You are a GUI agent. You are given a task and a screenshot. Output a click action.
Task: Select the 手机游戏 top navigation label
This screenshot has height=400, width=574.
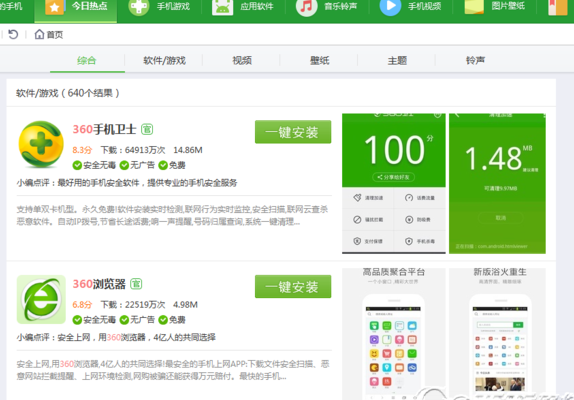[x=174, y=6]
